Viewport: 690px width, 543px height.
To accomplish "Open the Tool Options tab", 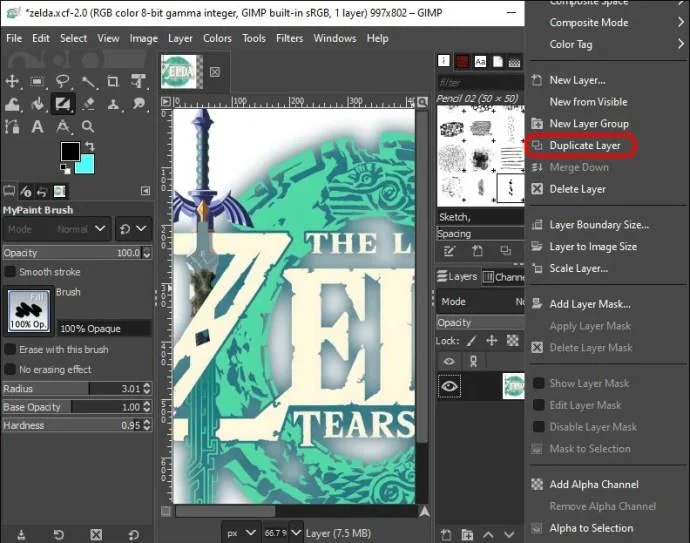I will pyautogui.click(x=9, y=191).
